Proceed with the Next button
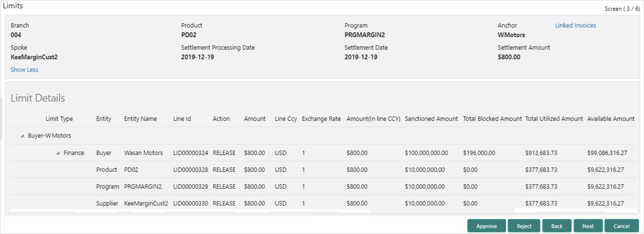644x234 pixels. point(588,226)
